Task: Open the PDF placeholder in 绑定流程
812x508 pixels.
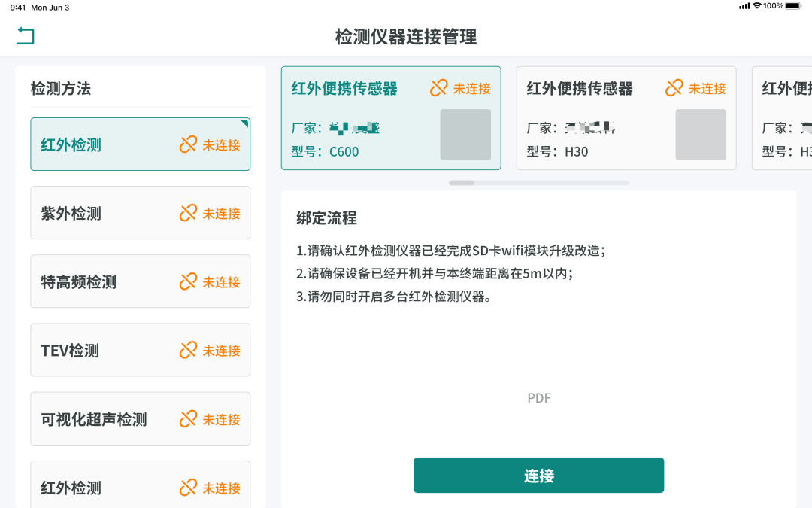Action: coord(539,398)
